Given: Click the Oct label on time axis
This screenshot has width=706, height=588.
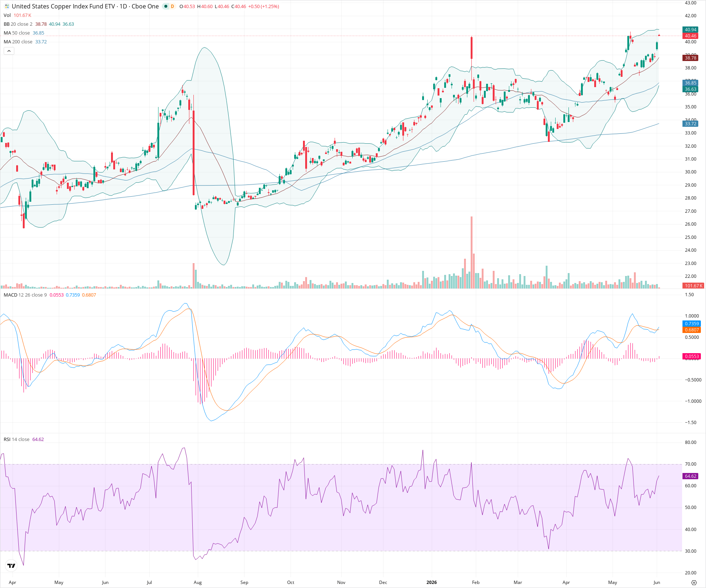Looking at the screenshot, I should (290, 582).
